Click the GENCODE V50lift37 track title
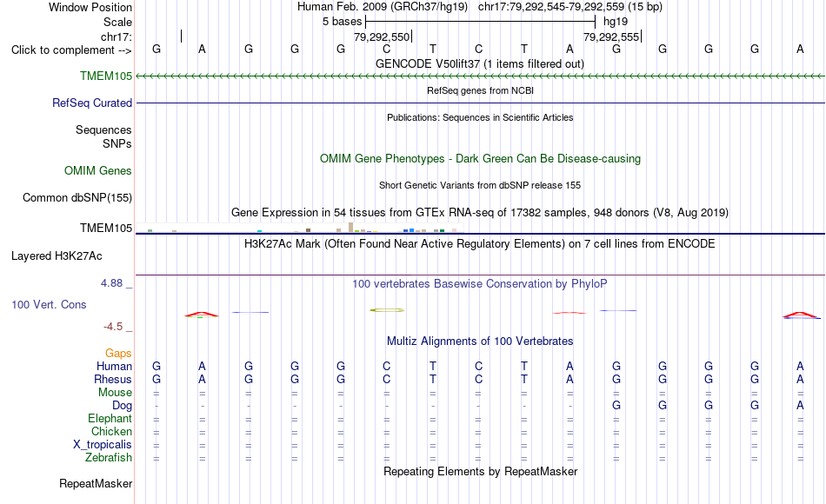This screenshot has width=826, height=504. pyautogui.click(x=480, y=63)
